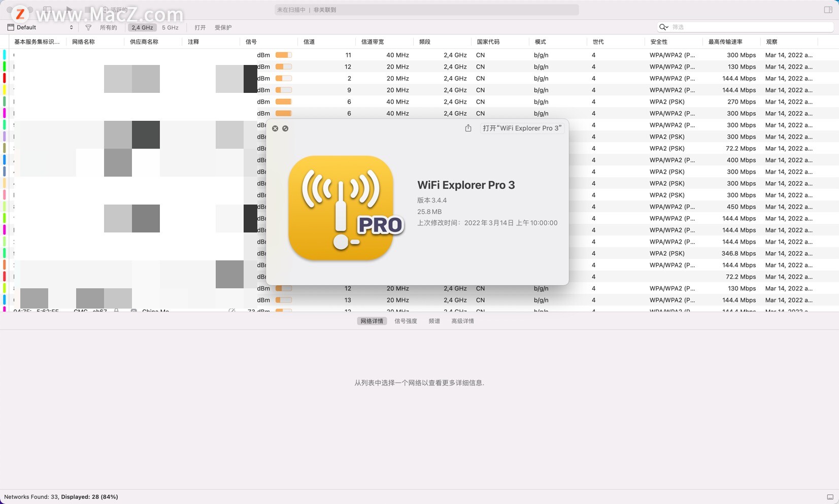Sort by 信道带宽 column header
The width and height of the screenshot is (839, 504).
coord(373,42)
